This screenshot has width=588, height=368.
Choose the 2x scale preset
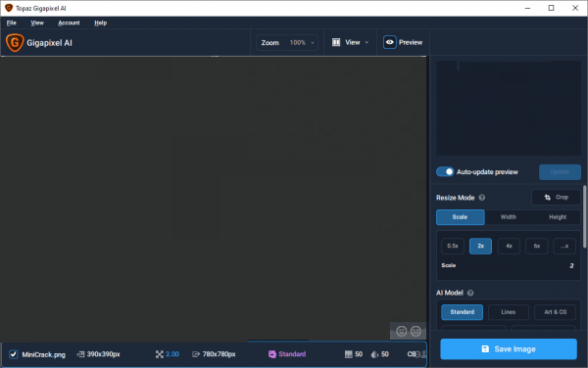480,246
